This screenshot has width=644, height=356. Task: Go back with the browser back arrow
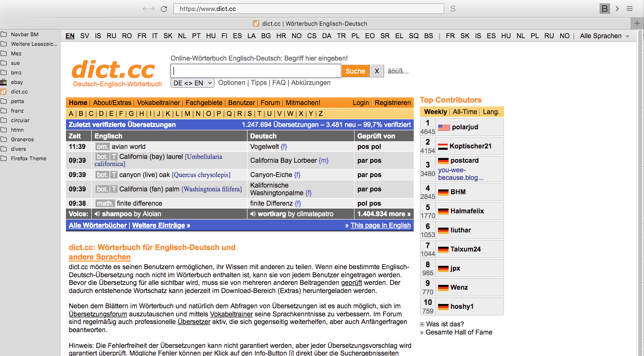145,9
